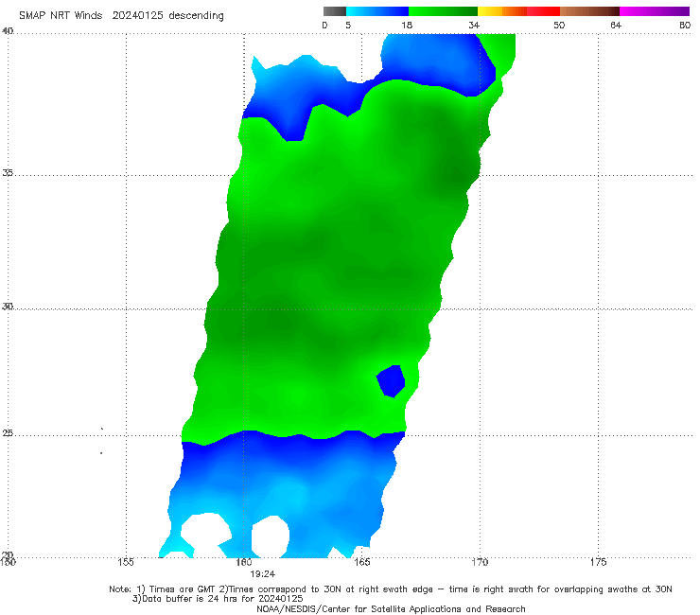Click the small blue patch inside the green swath
The width and height of the screenshot is (700, 615).
pos(391,381)
